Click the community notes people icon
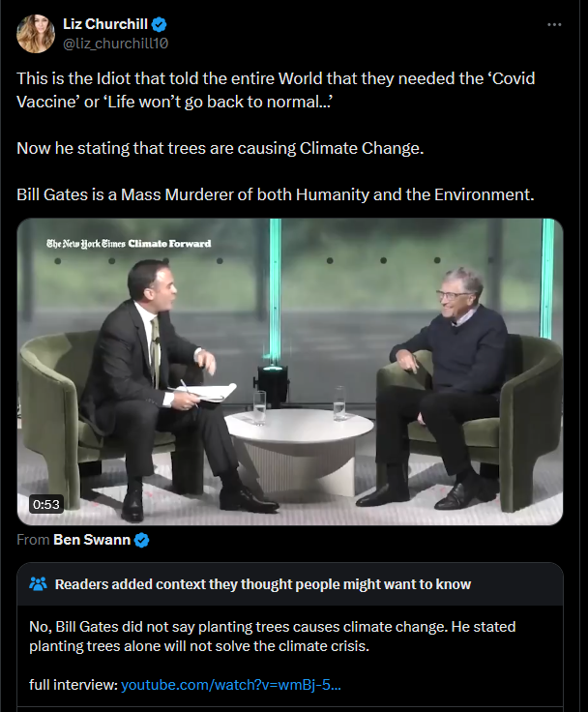Screen dimensions: 588x712 pyautogui.click(x=38, y=583)
